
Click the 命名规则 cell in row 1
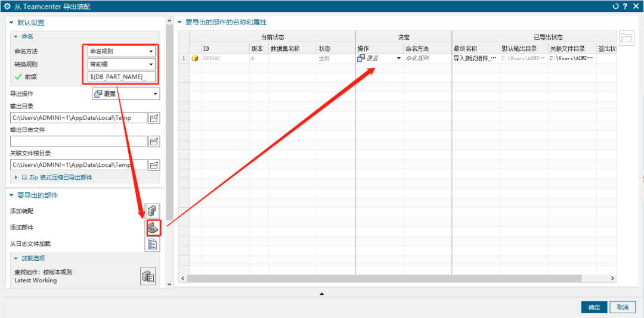(428, 59)
